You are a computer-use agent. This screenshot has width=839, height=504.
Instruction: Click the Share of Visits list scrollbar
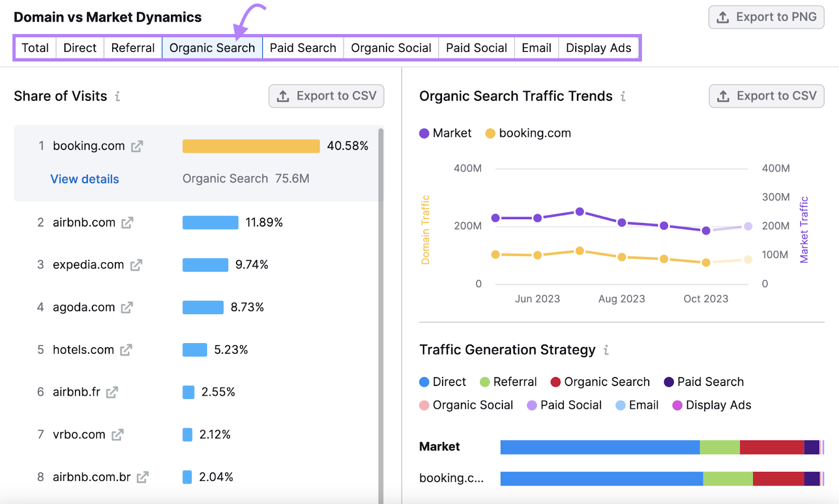coord(381,315)
